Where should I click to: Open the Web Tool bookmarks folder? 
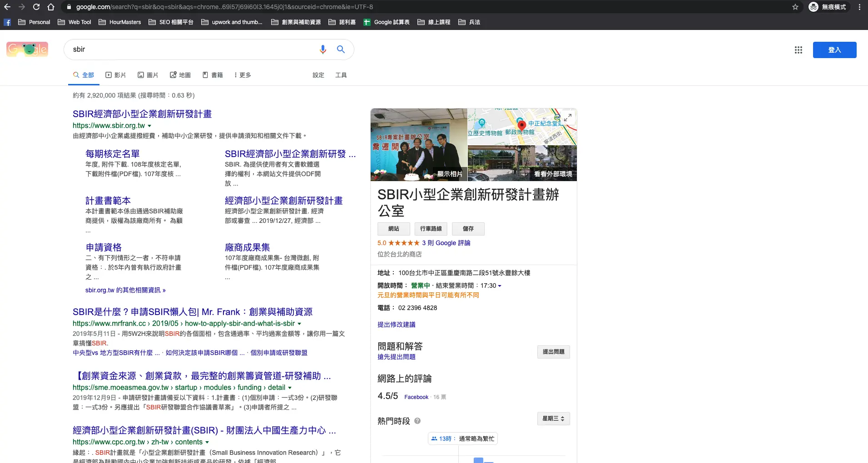point(74,22)
